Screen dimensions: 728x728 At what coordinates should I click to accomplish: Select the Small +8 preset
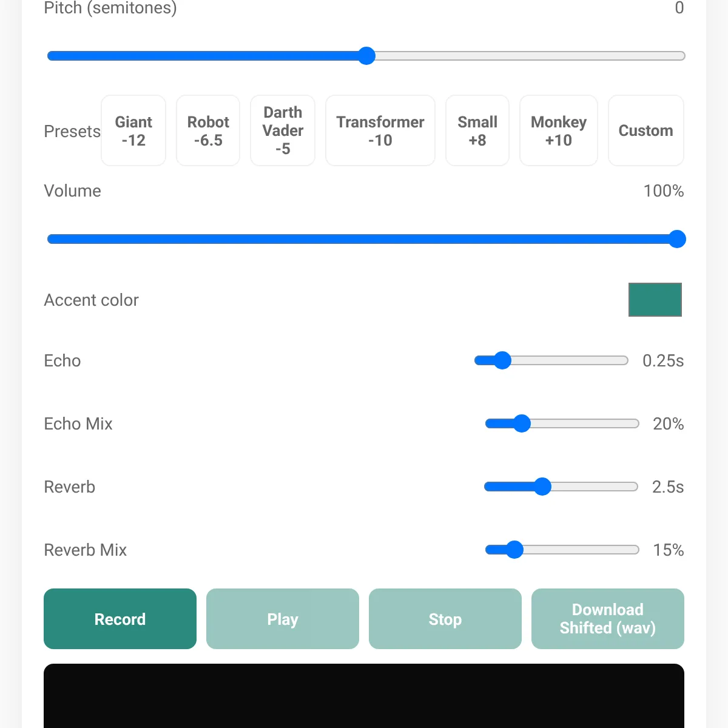(x=477, y=130)
